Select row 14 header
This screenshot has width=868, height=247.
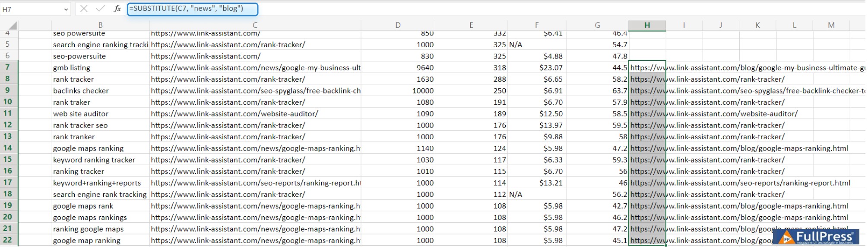click(x=8, y=148)
